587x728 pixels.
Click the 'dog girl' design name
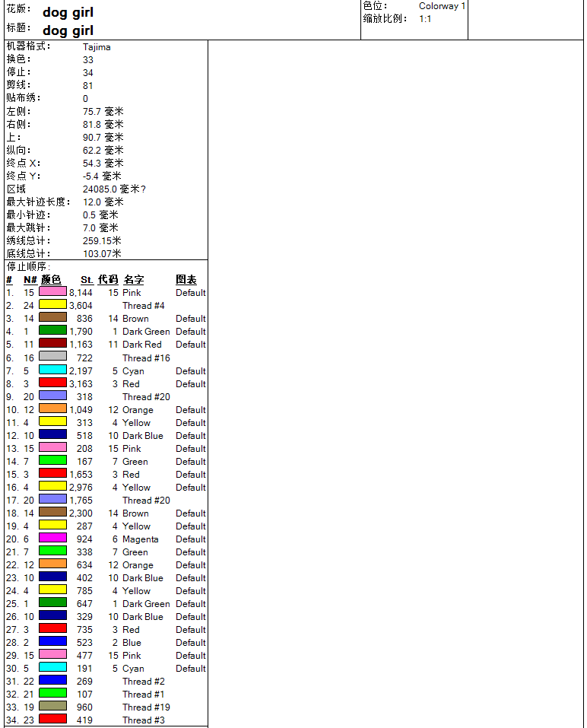coord(68,12)
